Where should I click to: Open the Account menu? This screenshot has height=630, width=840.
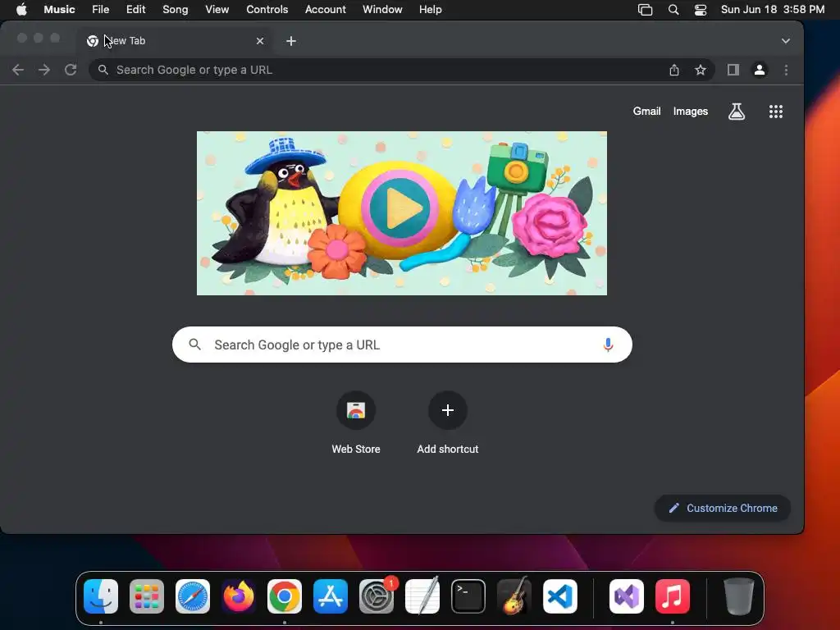point(325,10)
